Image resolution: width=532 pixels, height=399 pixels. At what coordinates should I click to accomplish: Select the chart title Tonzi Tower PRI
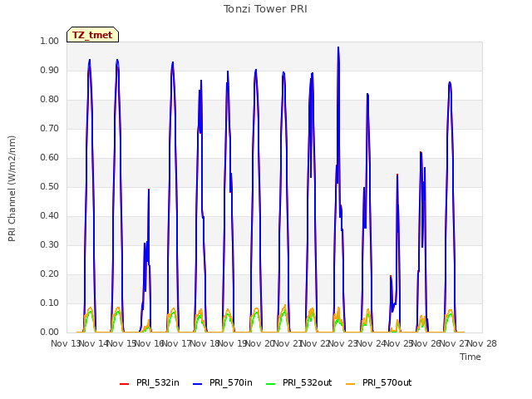point(265,9)
